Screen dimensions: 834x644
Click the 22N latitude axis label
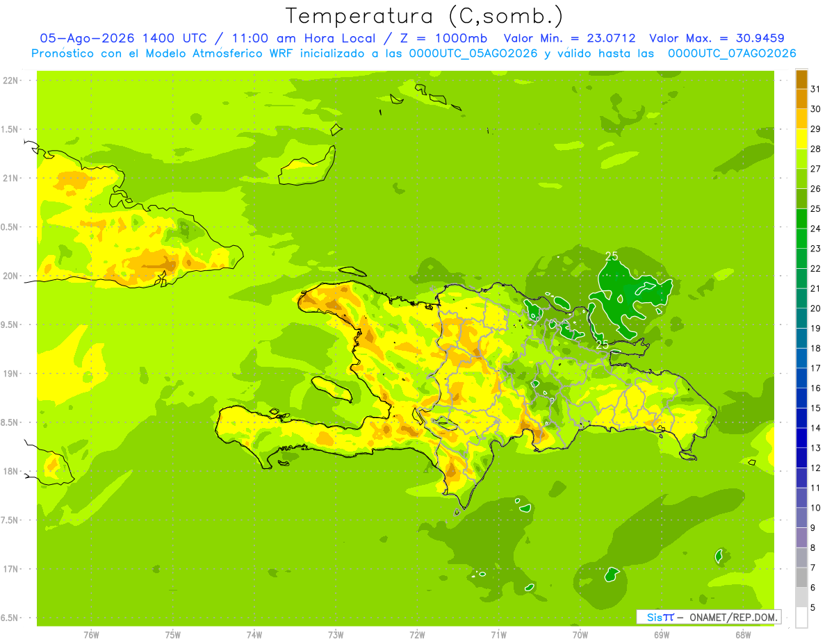pos(10,80)
